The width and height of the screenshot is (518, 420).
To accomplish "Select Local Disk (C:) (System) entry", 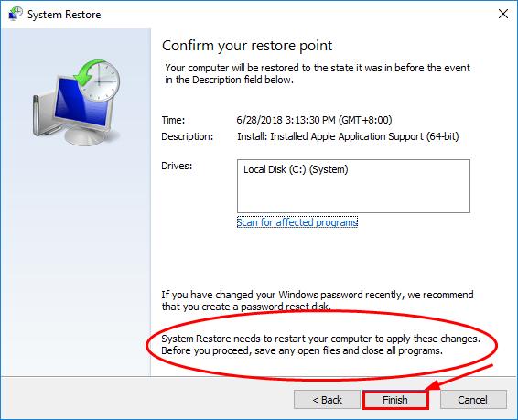I will click(x=296, y=169).
